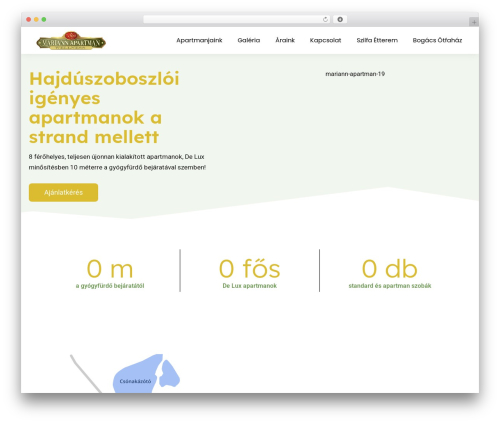Close the window with red button
This screenshot has height=423, width=500.
tap(29, 19)
